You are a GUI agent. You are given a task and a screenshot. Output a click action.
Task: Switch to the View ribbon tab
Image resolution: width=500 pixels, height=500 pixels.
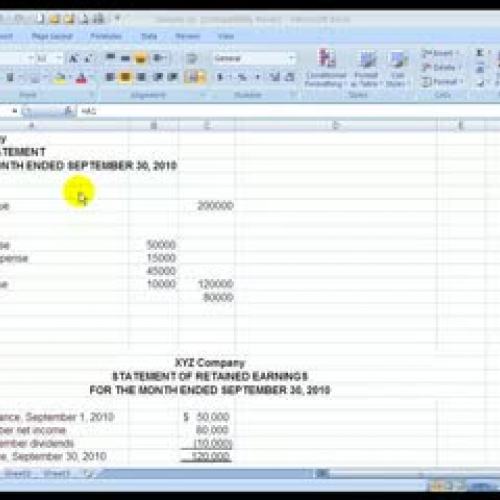226,36
